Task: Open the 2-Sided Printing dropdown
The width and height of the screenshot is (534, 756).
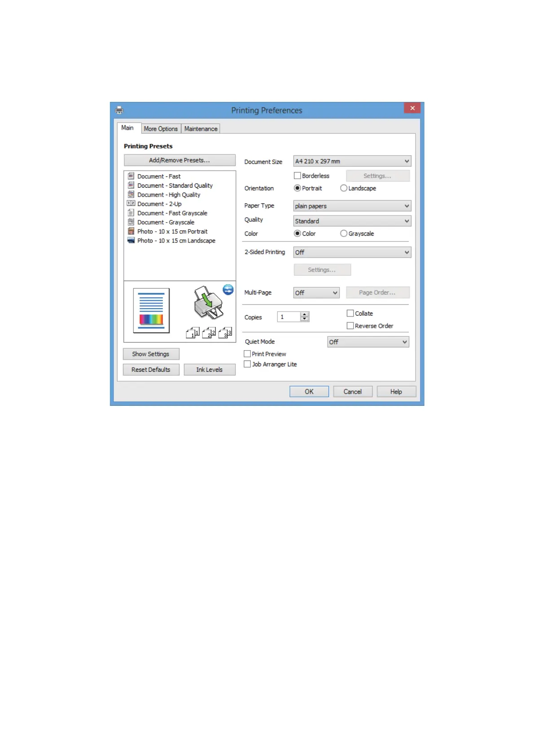Action: pos(352,252)
